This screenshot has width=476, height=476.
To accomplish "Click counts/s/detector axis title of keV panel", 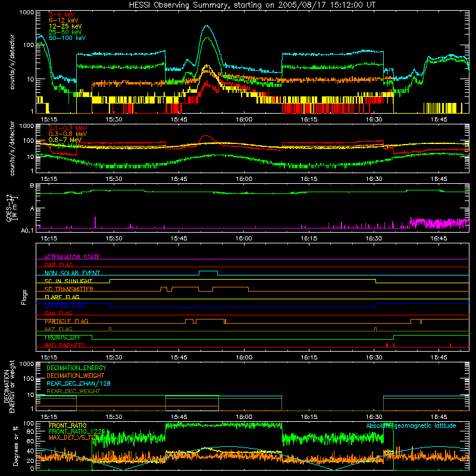I will pos(12,62).
